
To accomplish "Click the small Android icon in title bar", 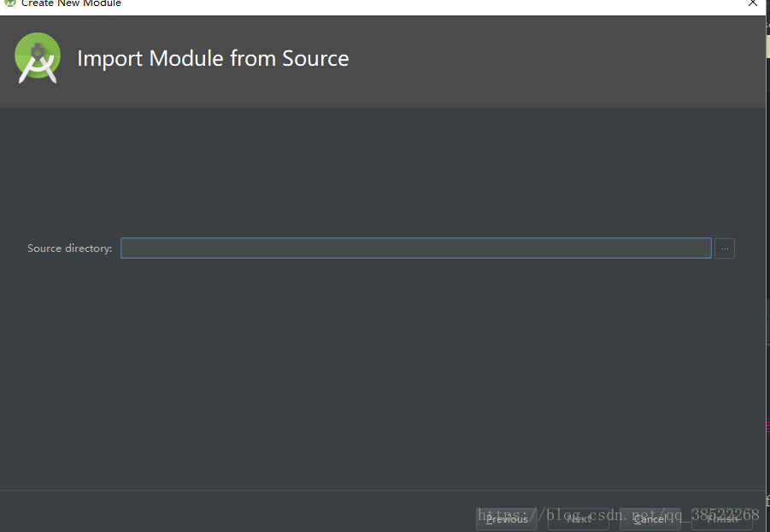I will pyautogui.click(x=10, y=3).
